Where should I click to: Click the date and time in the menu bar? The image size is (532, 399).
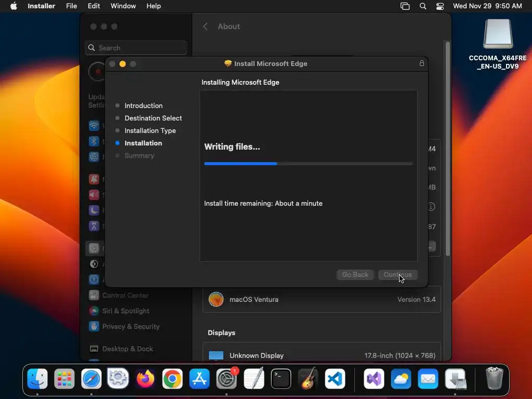(487, 6)
